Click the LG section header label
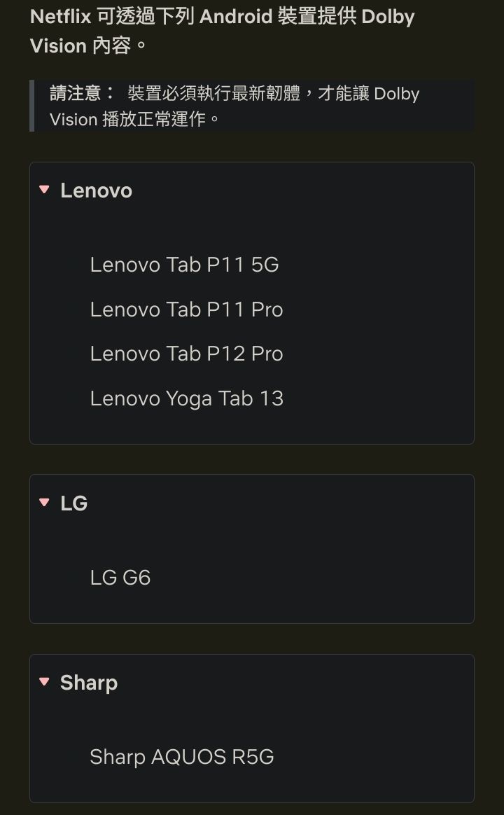Image resolution: width=504 pixels, height=815 pixels. point(73,503)
